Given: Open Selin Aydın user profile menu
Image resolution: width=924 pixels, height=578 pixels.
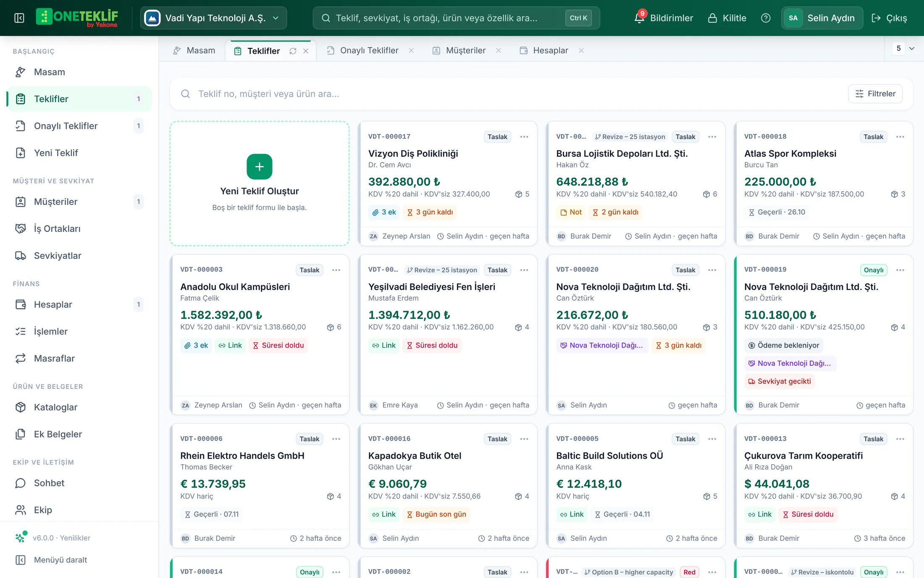Looking at the screenshot, I should coord(822,18).
